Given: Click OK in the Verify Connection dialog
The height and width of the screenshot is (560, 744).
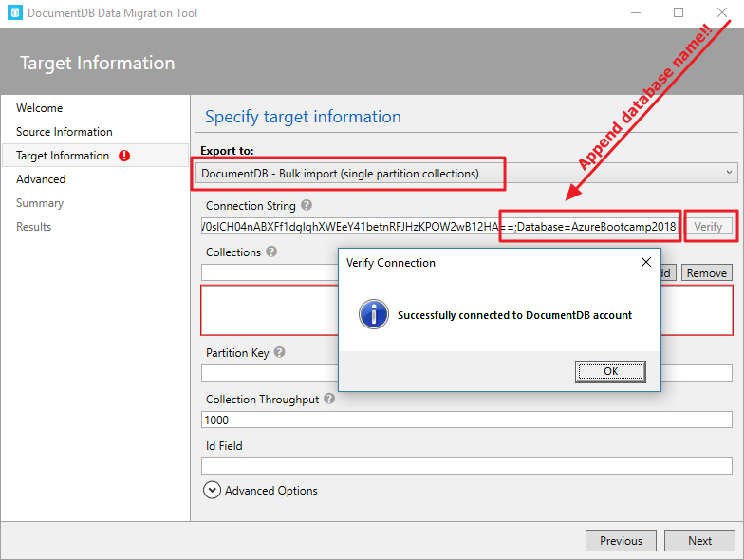Looking at the screenshot, I should [x=610, y=371].
